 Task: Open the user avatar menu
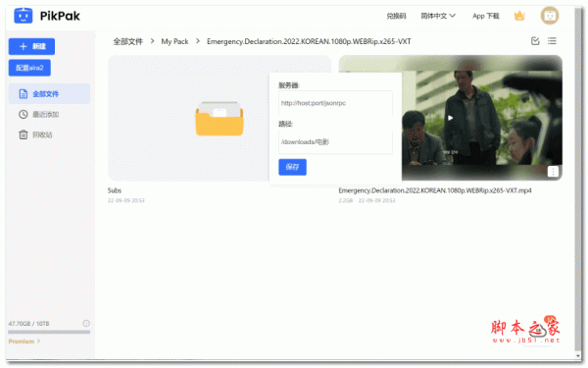[550, 16]
